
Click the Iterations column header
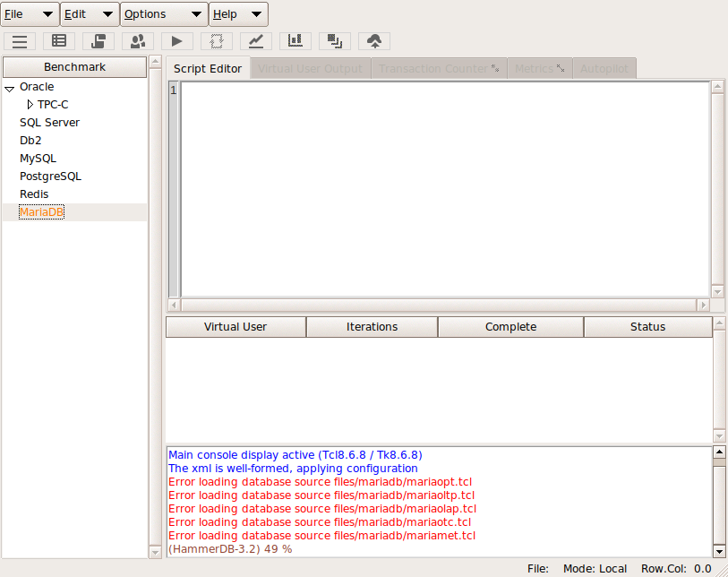click(372, 327)
